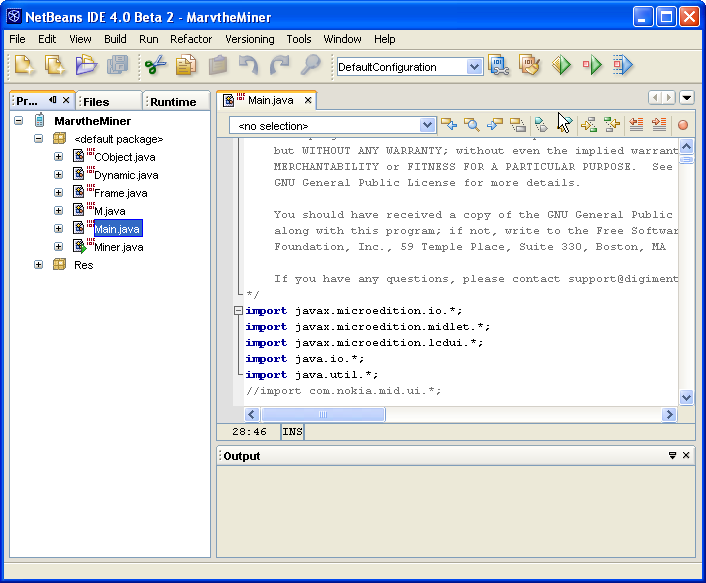This screenshot has width=706, height=583.
Task: Select Miner.java in project tree
Action: 119,247
